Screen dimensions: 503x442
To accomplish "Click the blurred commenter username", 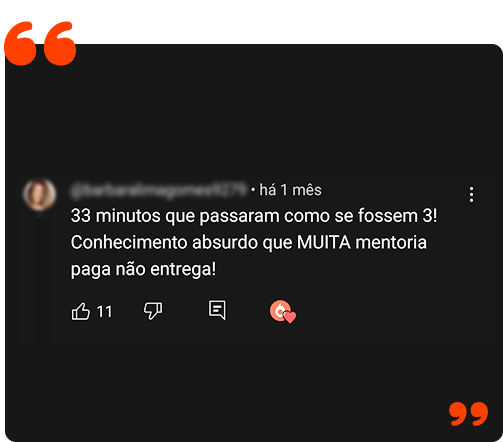I will click(158, 191).
